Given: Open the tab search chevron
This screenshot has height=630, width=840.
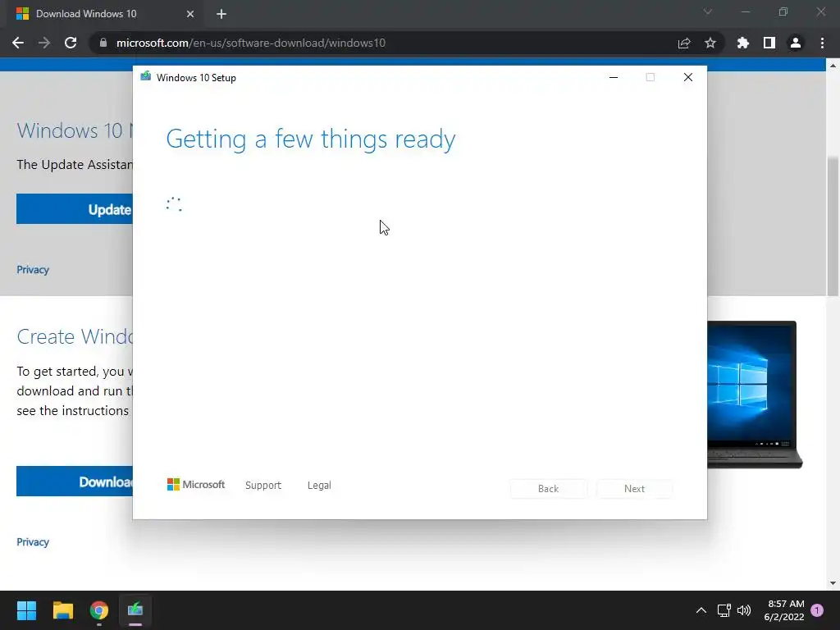Looking at the screenshot, I should [708, 11].
